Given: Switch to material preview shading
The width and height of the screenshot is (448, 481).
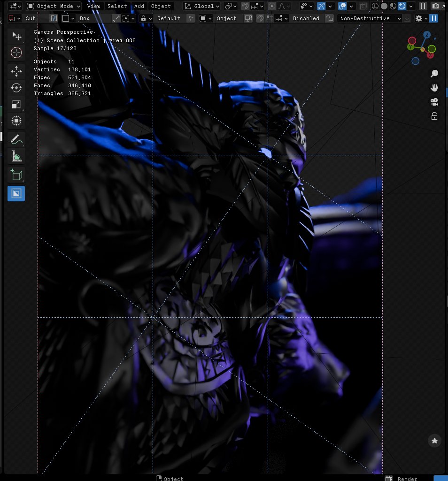Looking at the screenshot, I should 393,6.
